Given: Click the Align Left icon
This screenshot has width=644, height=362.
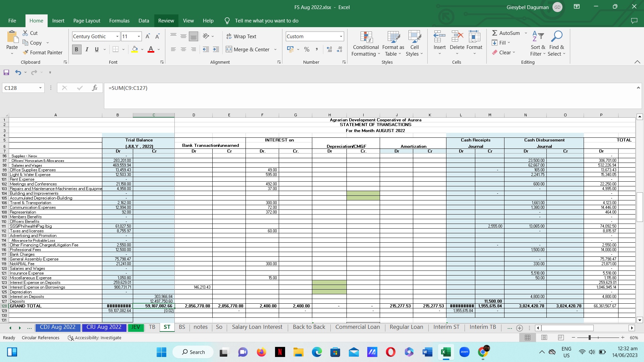Looking at the screenshot, I should (173, 49).
